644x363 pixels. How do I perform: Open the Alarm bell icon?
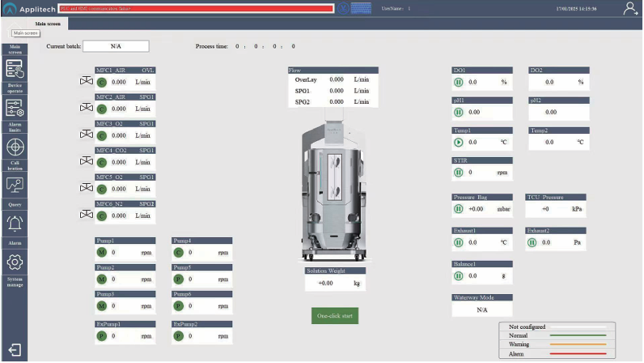[x=15, y=224]
